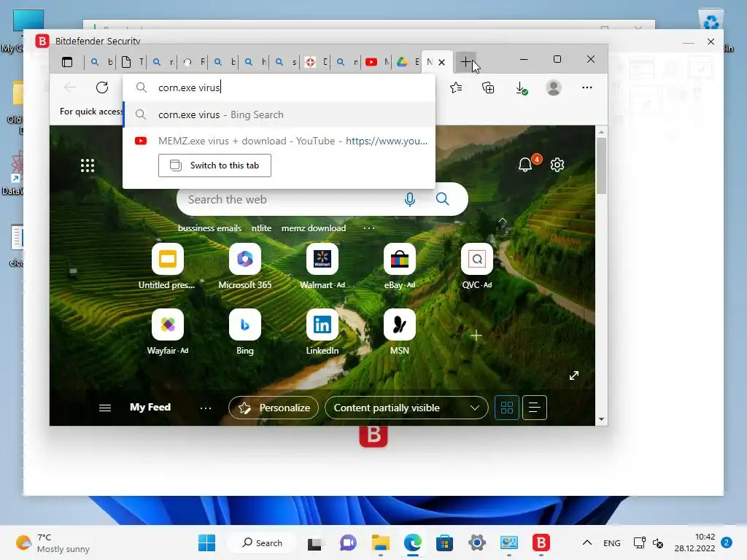
Task: Click the My Feed label
Action: tap(150, 407)
